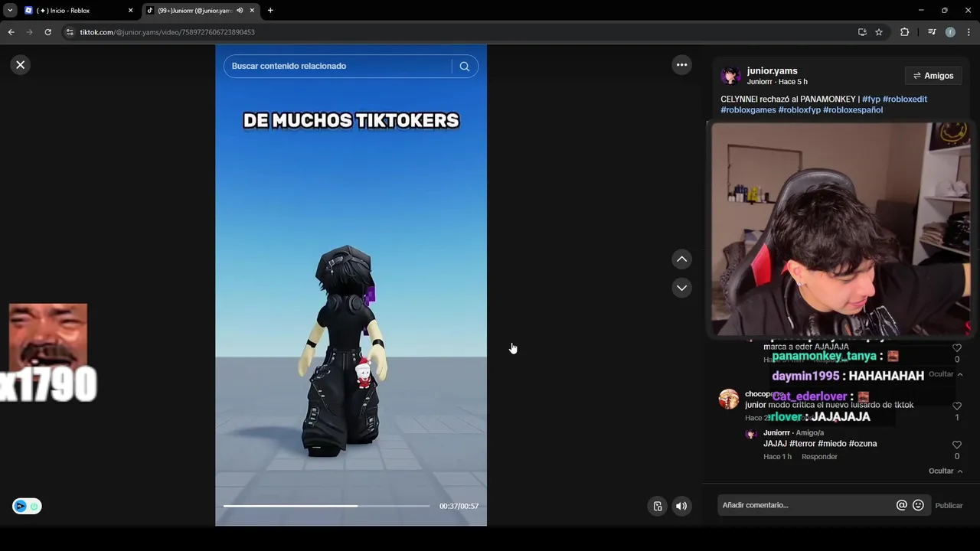Open a new browser tab
Image resolution: width=980 pixels, height=551 pixels.
coord(270,11)
